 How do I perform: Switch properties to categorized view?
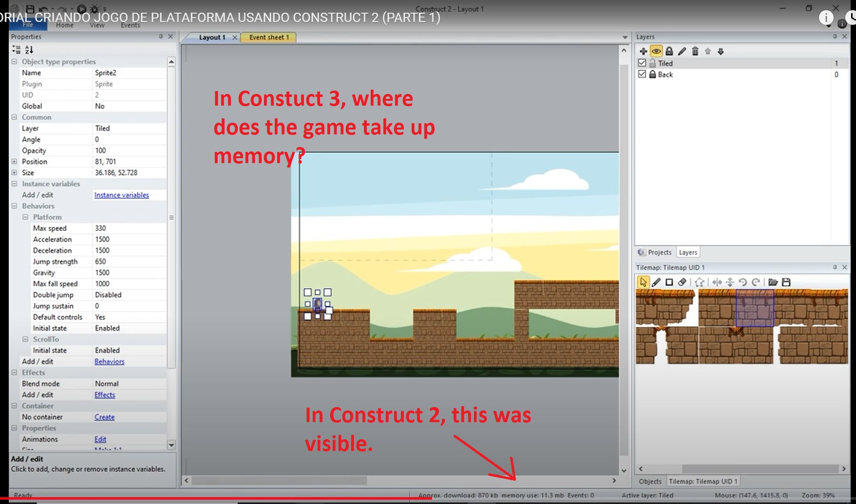[x=17, y=49]
